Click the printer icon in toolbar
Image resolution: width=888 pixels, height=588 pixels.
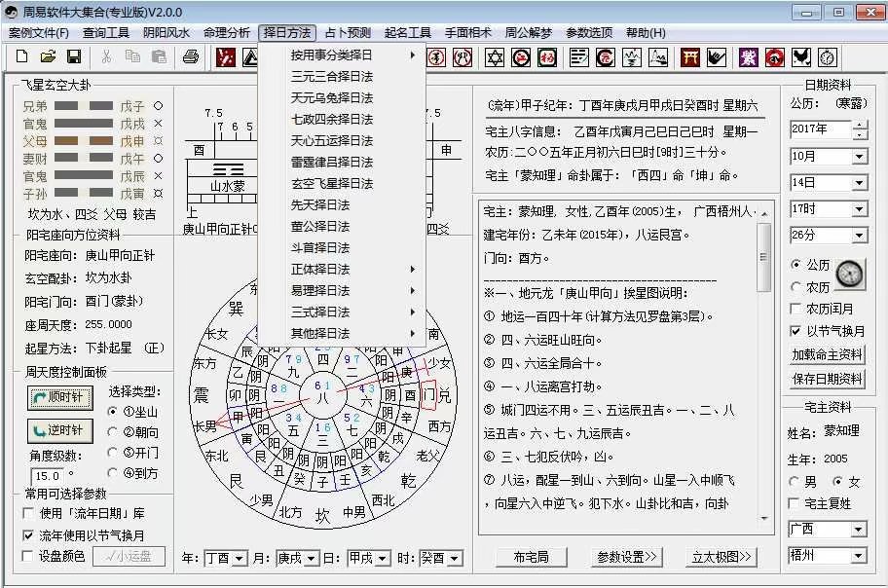tap(191, 57)
